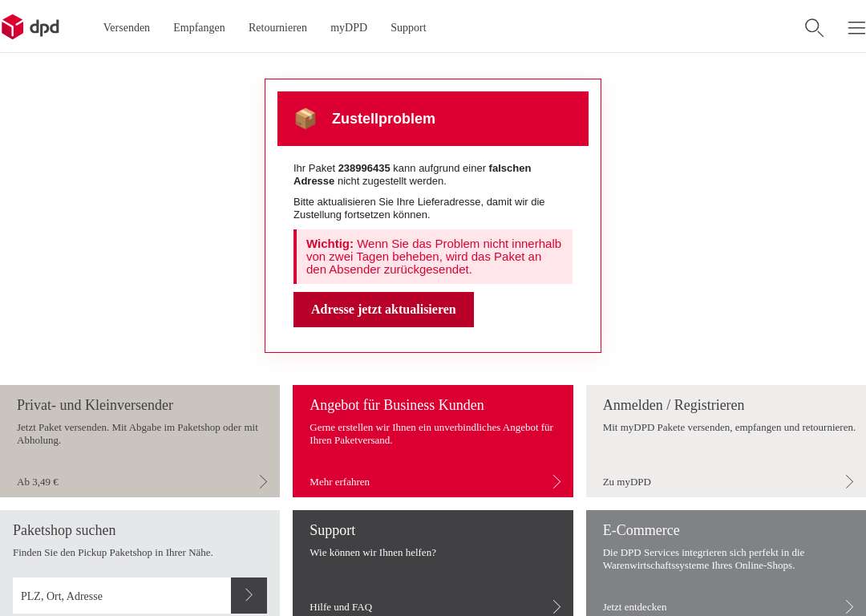Click the Zustellproblem banner title
Screen dimensions: 866x616
tap(383, 118)
